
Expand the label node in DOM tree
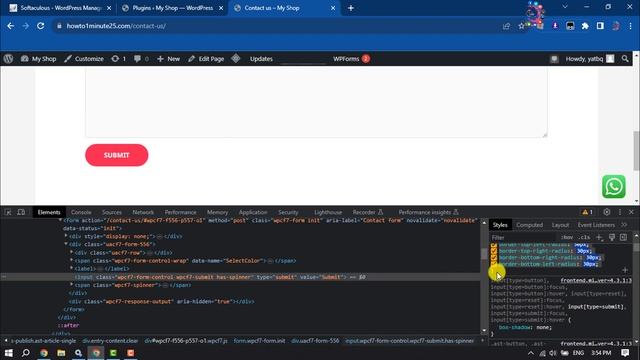pyautogui.click(x=71, y=269)
